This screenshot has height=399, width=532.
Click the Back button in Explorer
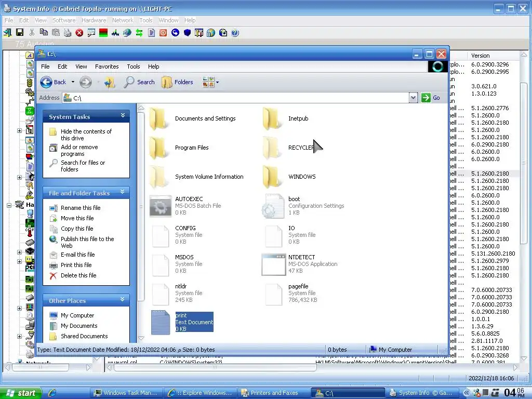click(x=54, y=82)
